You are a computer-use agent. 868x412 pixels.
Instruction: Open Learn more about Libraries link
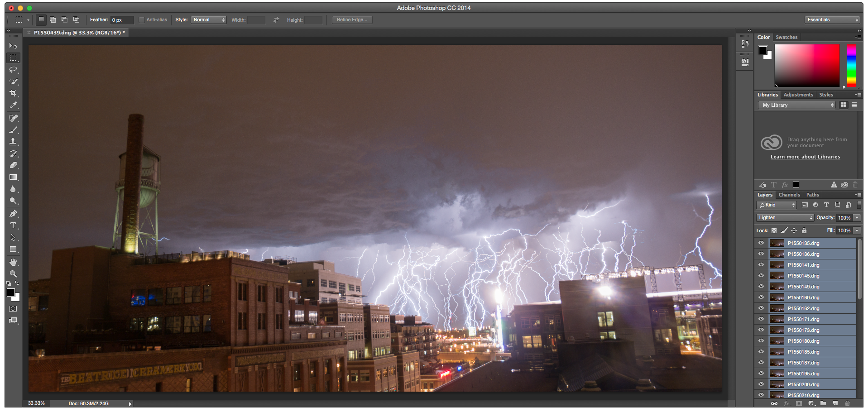[x=805, y=157]
